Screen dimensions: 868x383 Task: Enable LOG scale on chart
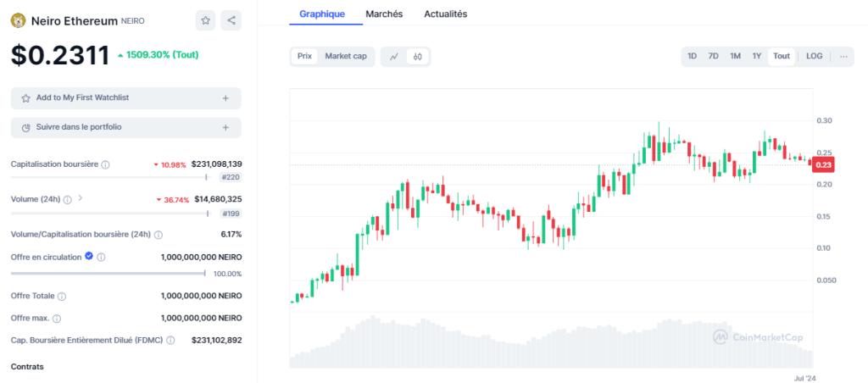pyautogui.click(x=814, y=56)
